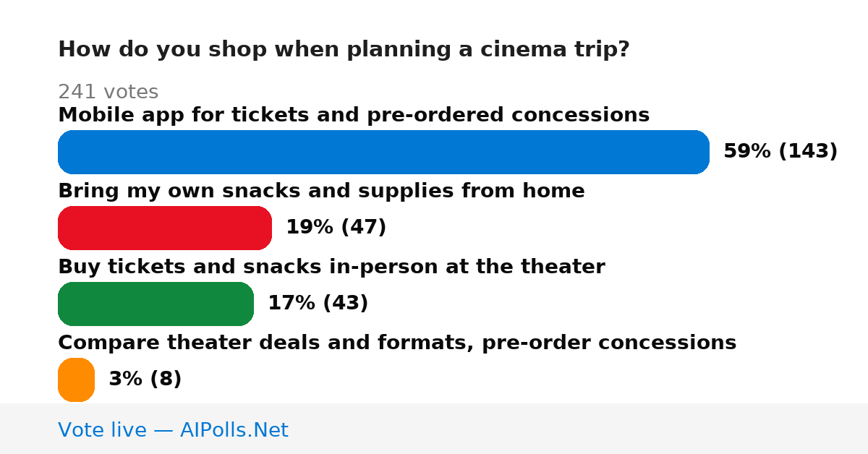Click the (143) vote count
Viewport: 868px width, 454px height.
tap(808, 152)
